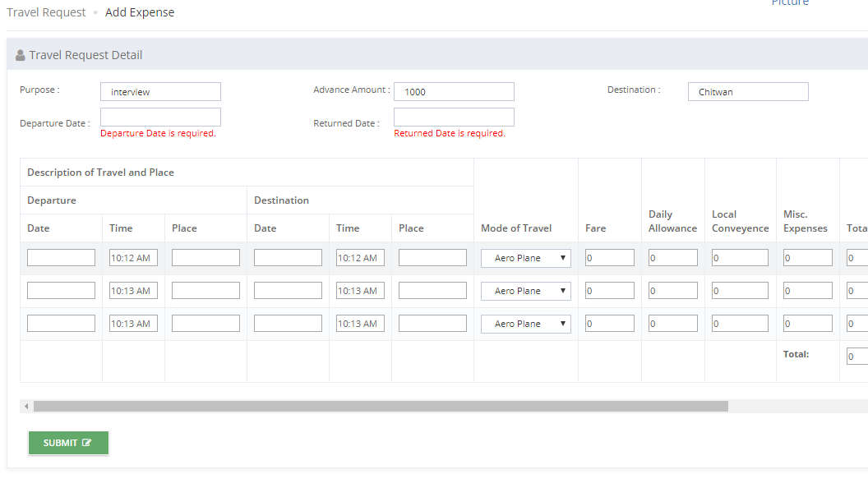868x488 pixels.
Task: Select first row destination Place field
Action: [432, 258]
